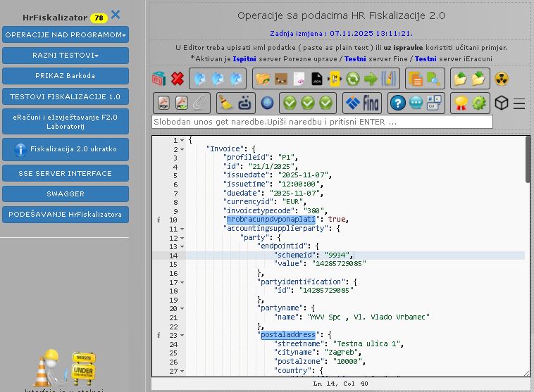Viewport: 534px width, 392px height.
Task: Click the broom clean-up icon
Action: pos(226,103)
